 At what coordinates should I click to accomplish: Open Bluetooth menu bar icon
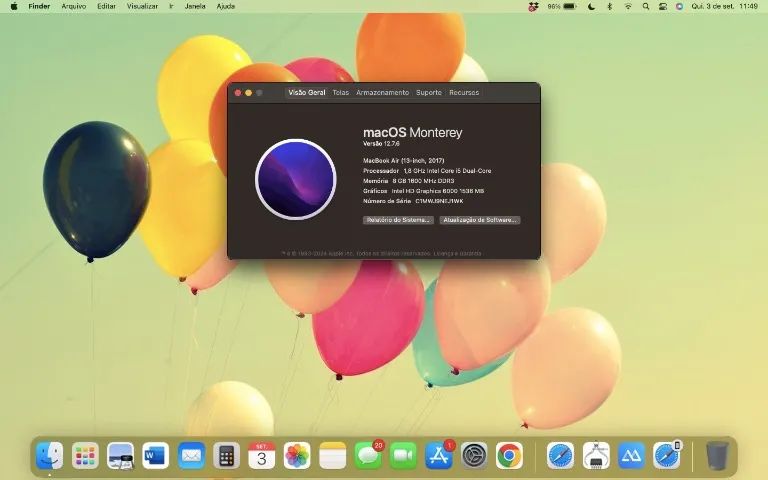click(x=609, y=6)
